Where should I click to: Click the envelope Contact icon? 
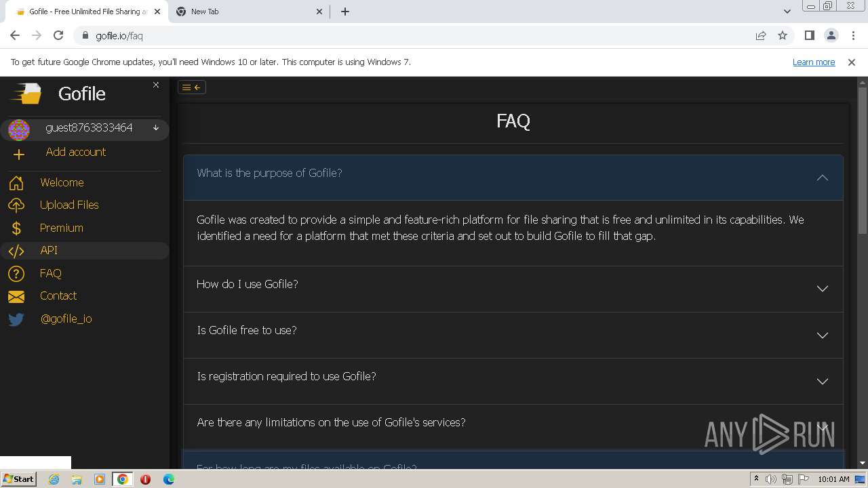pos(16,296)
